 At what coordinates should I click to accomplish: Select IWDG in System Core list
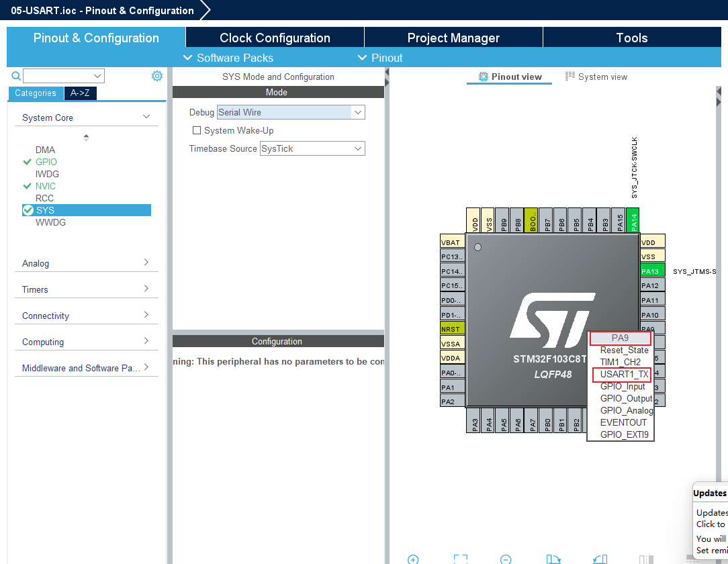(x=47, y=174)
